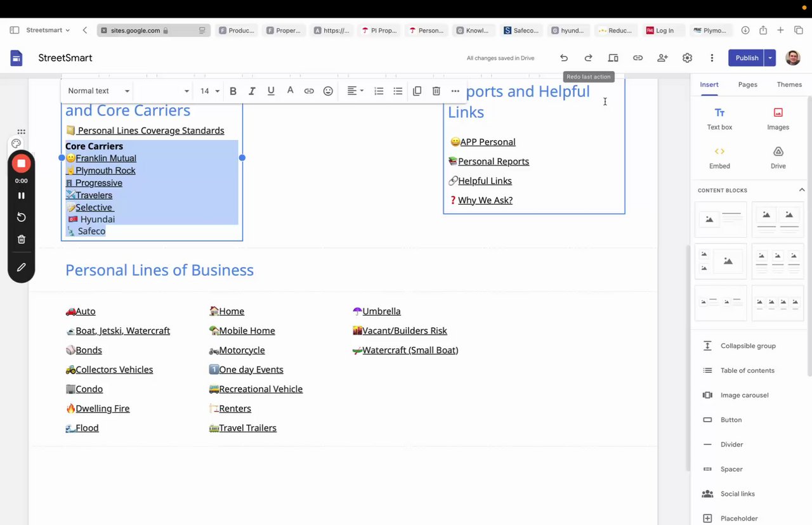Apply italic formatting in text toolbar
Viewport: 812px width, 525px height.
[x=252, y=91]
